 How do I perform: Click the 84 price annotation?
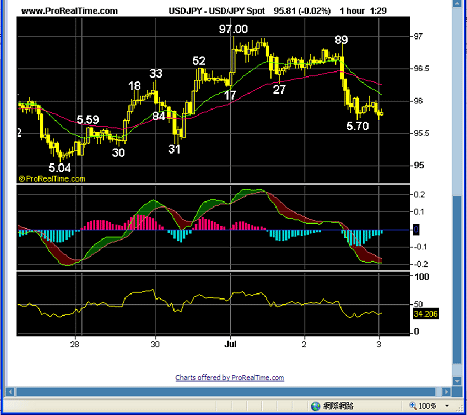[159, 116]
